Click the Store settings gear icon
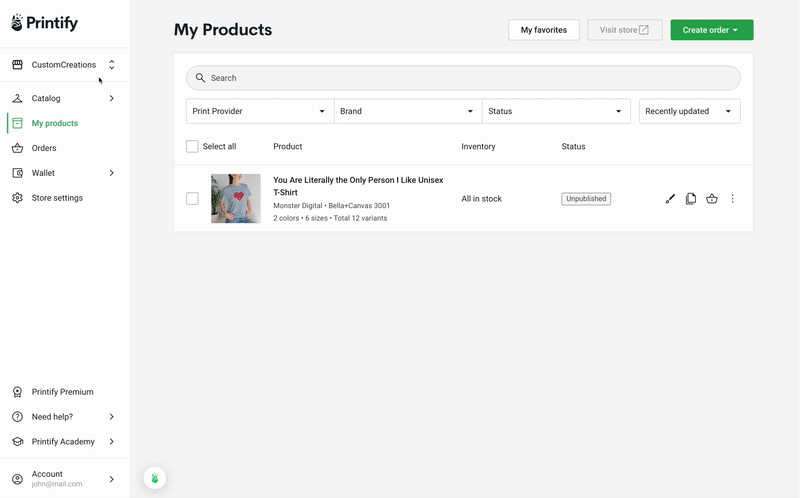Viewport: 800px width, 498px height. point(17,198)
